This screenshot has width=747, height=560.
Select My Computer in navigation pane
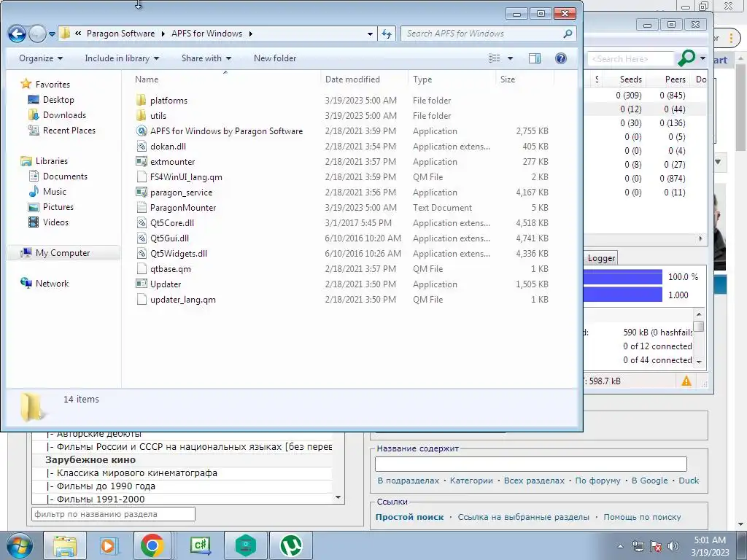tap(63, 253)
